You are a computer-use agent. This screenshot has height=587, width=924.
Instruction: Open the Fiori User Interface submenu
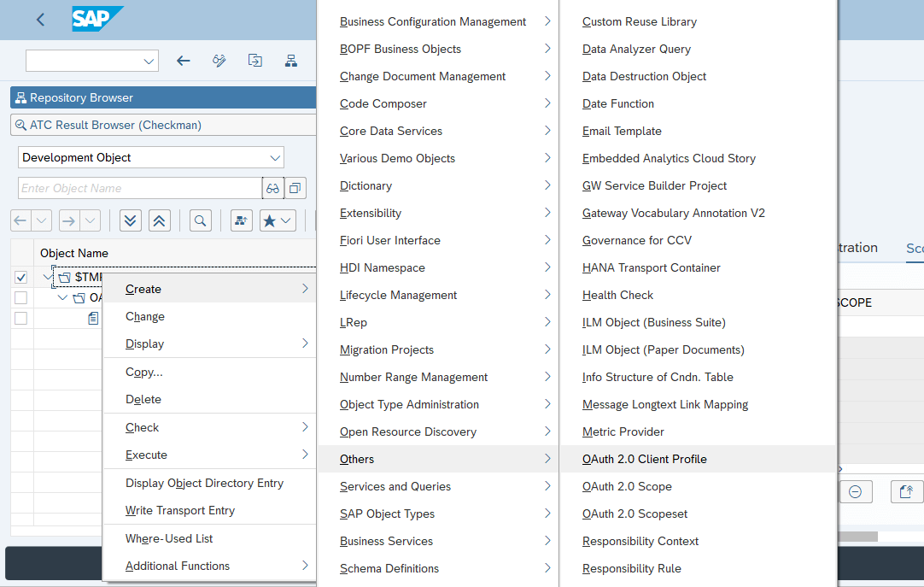pos(438,240)
